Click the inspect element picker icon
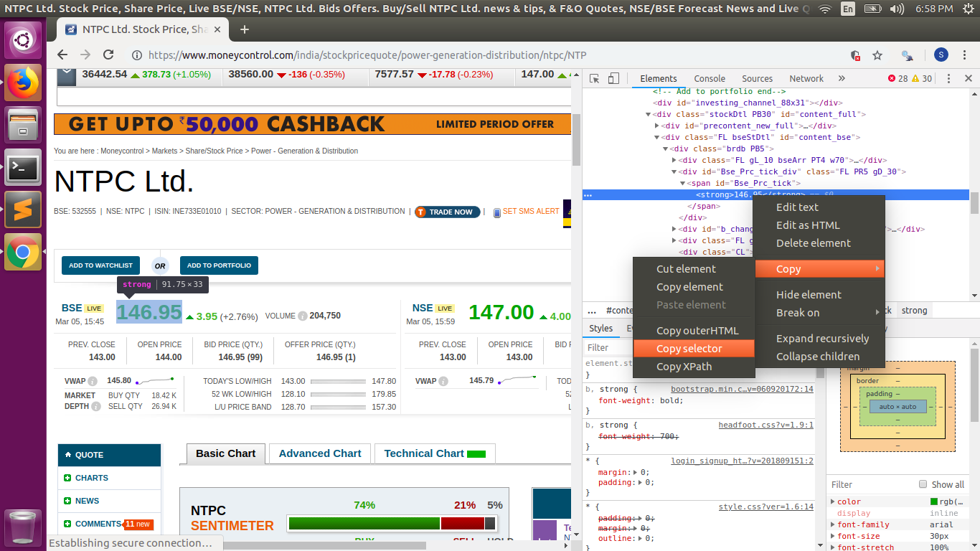 (x=595, y=78)
